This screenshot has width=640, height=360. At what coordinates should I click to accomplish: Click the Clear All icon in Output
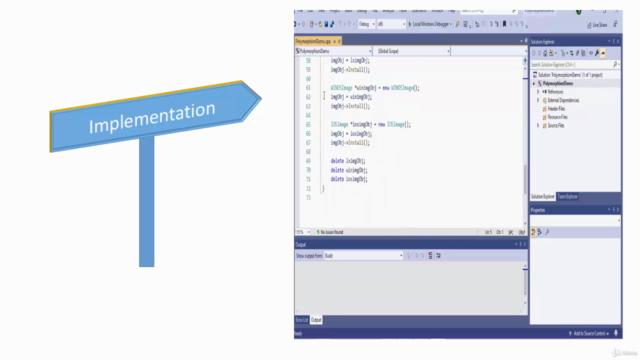point(430,256)
